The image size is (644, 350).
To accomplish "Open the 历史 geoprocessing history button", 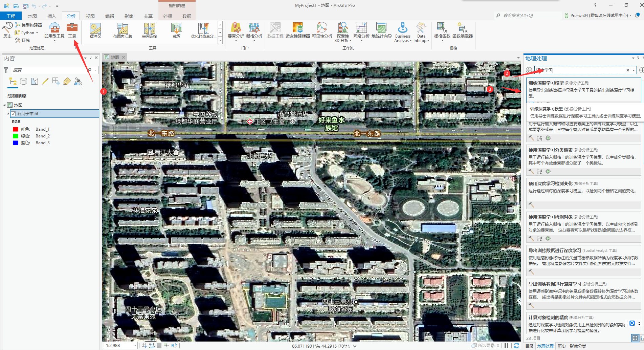I will point(7,30).
